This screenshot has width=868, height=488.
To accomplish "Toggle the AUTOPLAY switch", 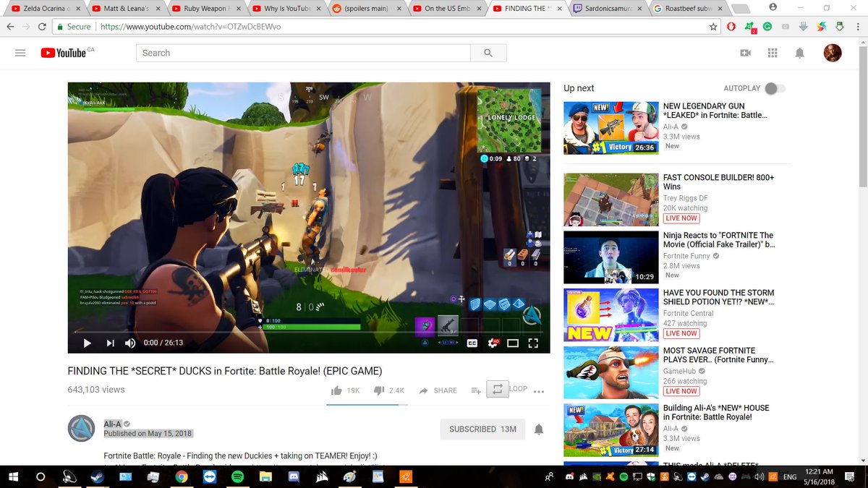I will click(x=775, y=88).
